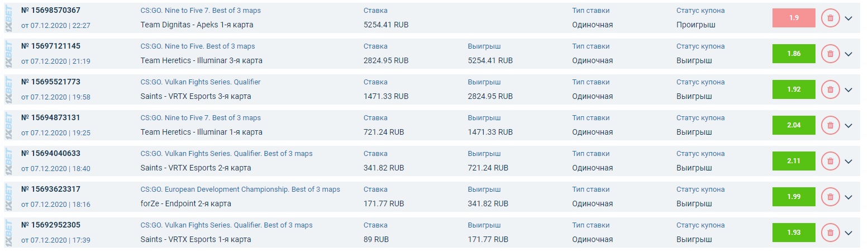Expand details of Team Dignitas - Apeks bet
Viewport: 868px width, 251px height.
(x=848, y=18)
